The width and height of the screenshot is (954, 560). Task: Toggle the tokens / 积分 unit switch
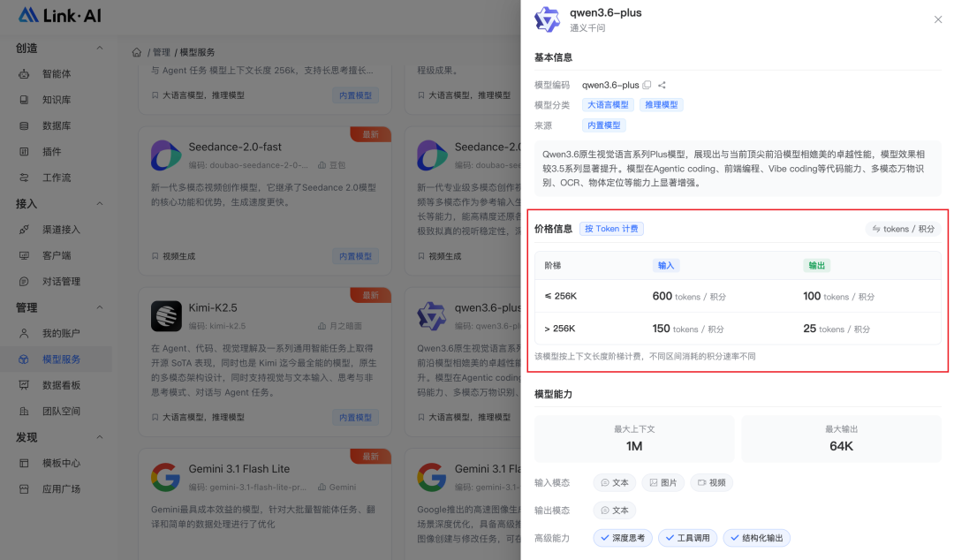coord(904,229)
